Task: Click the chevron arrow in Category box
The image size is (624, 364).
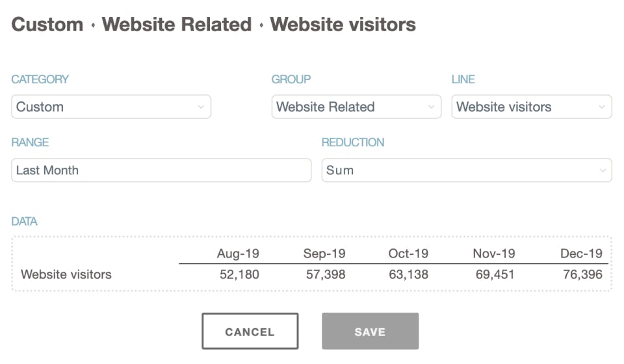Action: coord(201,107)
